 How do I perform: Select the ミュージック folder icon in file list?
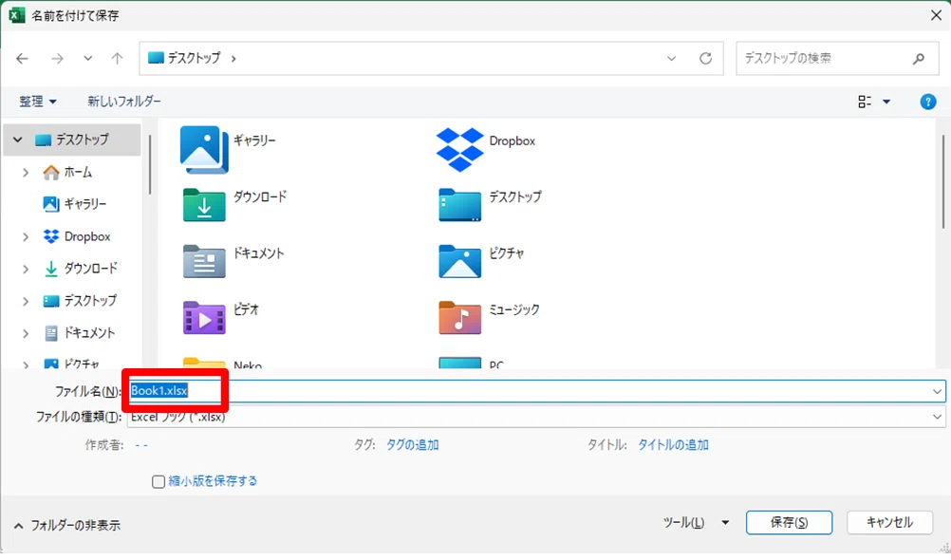[x=459, y=317]
